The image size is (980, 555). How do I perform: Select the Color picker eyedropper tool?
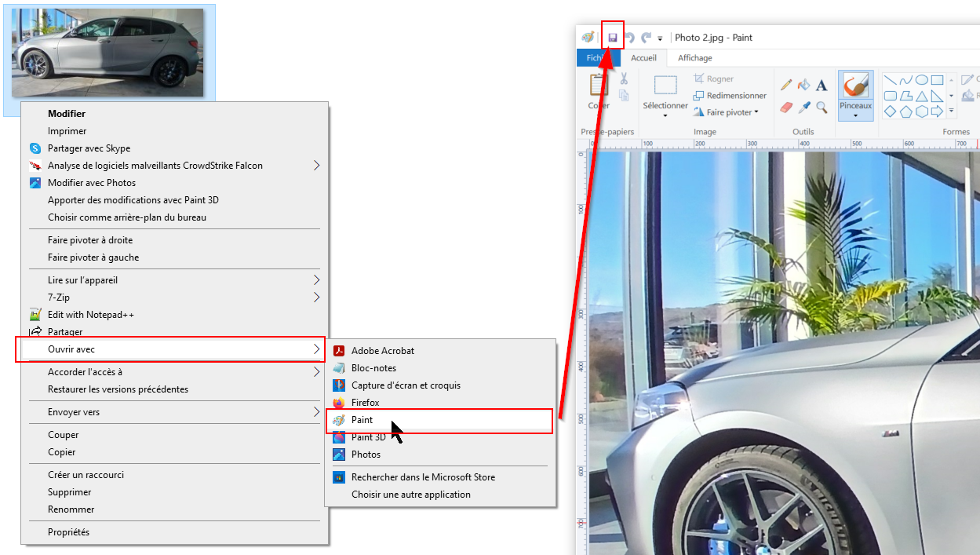coord(803,107)
